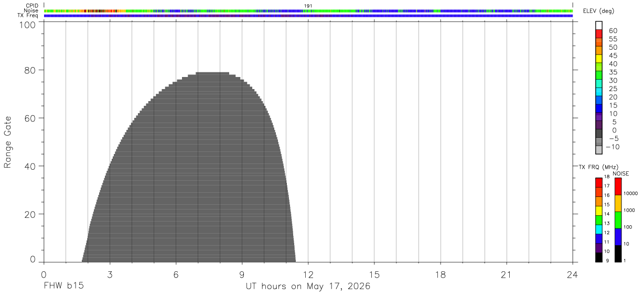Click the Noise label at top left
This screenshot has height=297, width=644.
click(31, 10)
